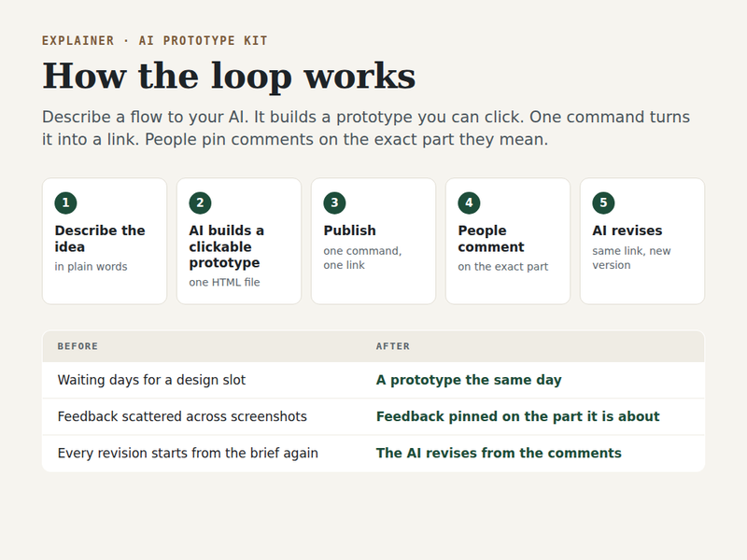This screenshot has height=560, width=747.
Task: Select "Feedback pinned on the part it is about"
Action: tap(518, 416)
